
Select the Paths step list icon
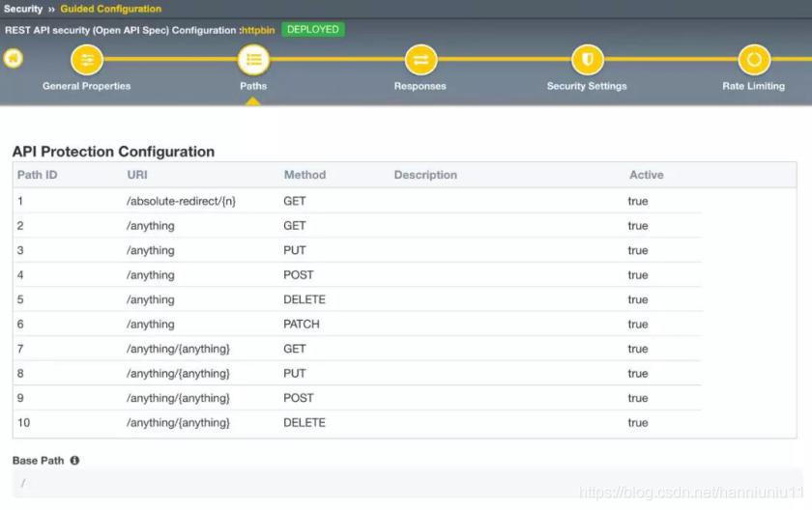[x=253, y=60]
